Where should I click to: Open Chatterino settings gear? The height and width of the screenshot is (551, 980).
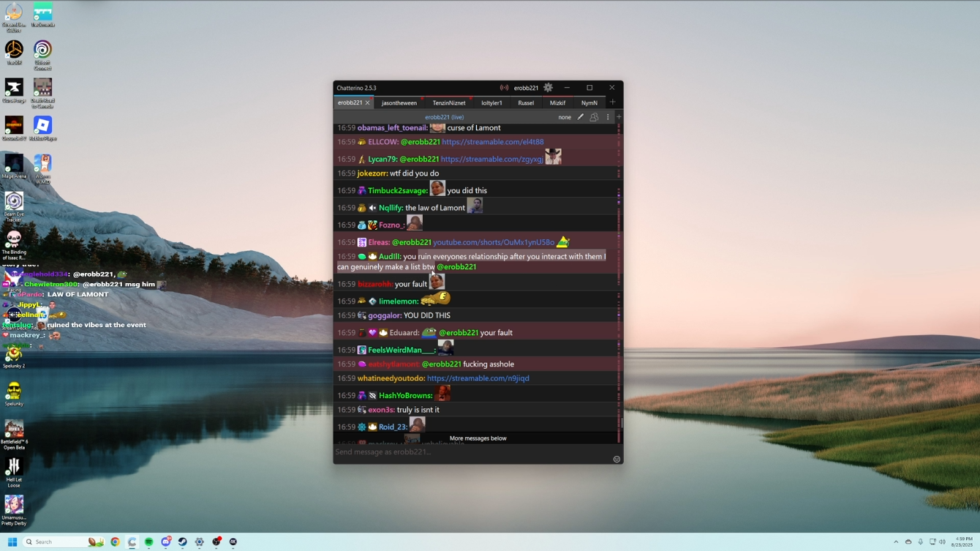548,88
